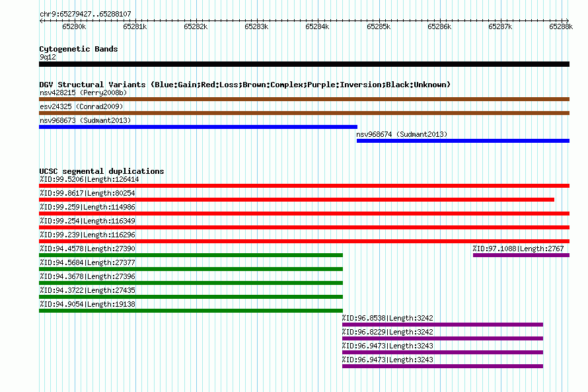Click the 65285k ruler tick label
588x392 pixels.
379,26
